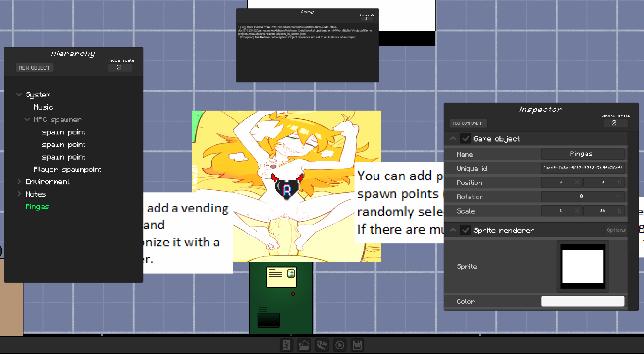The image size is (644, 354).
Task: Click the Position x axis marker
Action: [577, 182]
